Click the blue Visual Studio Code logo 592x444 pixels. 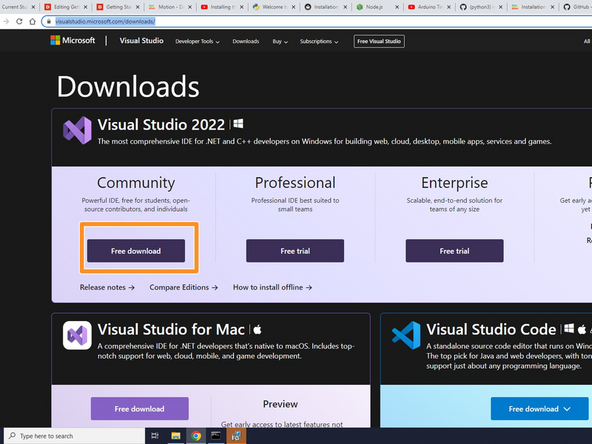[x=406, y=335]
